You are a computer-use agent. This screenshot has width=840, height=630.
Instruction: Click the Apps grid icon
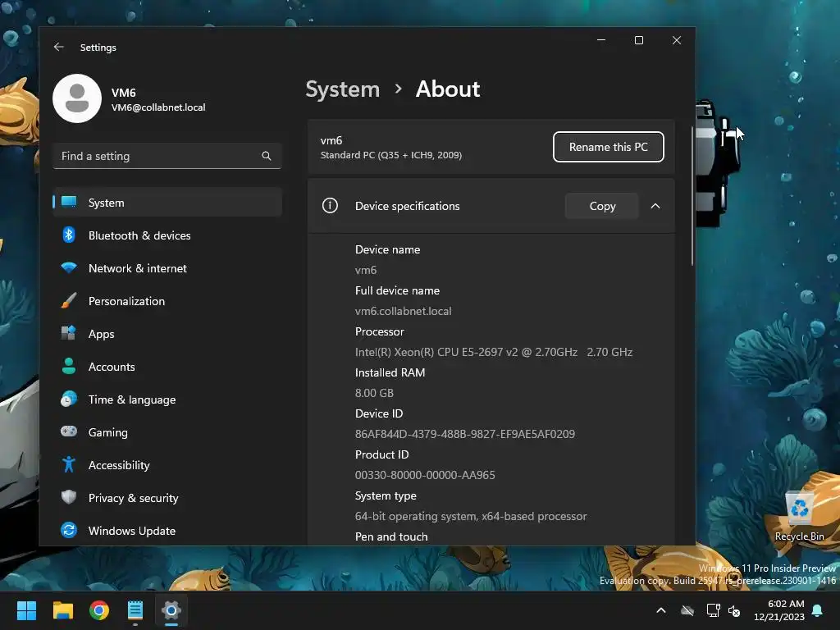pyautogui.click(x=69, y=333)
